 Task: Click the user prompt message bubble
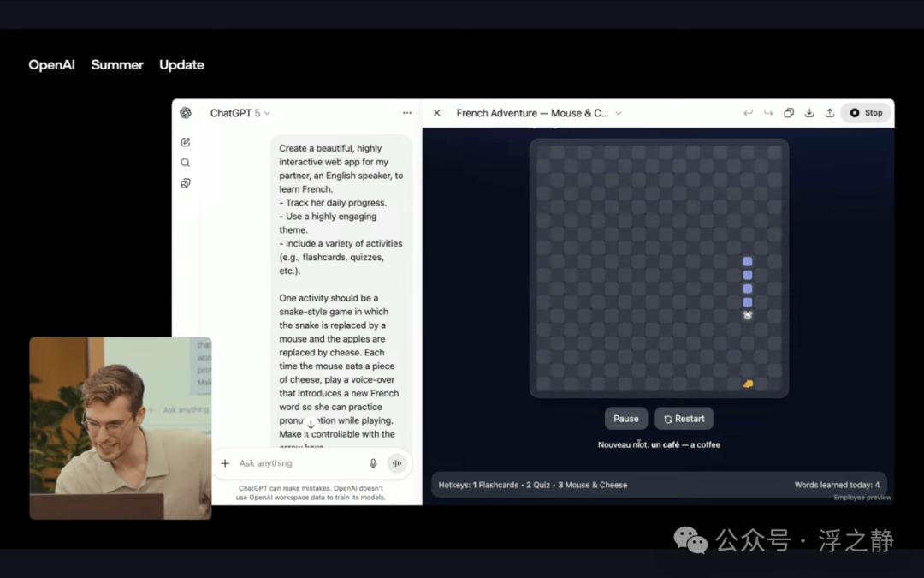(x=341, y=291)
